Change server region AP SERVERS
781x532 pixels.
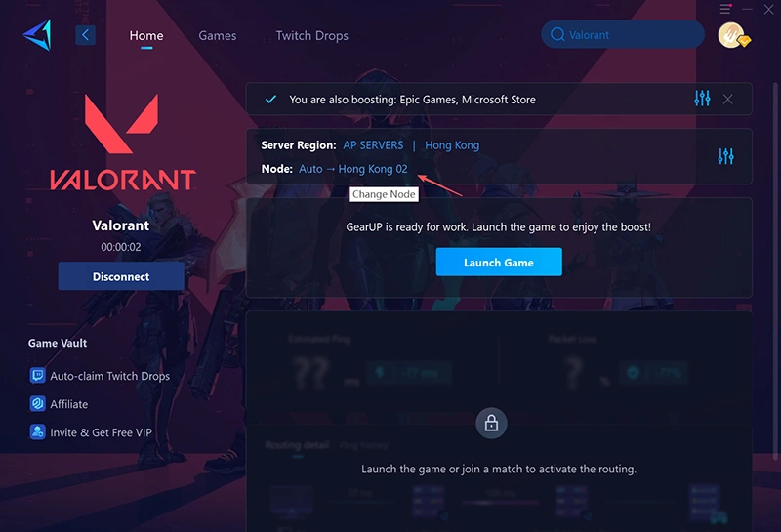(373, 144)
